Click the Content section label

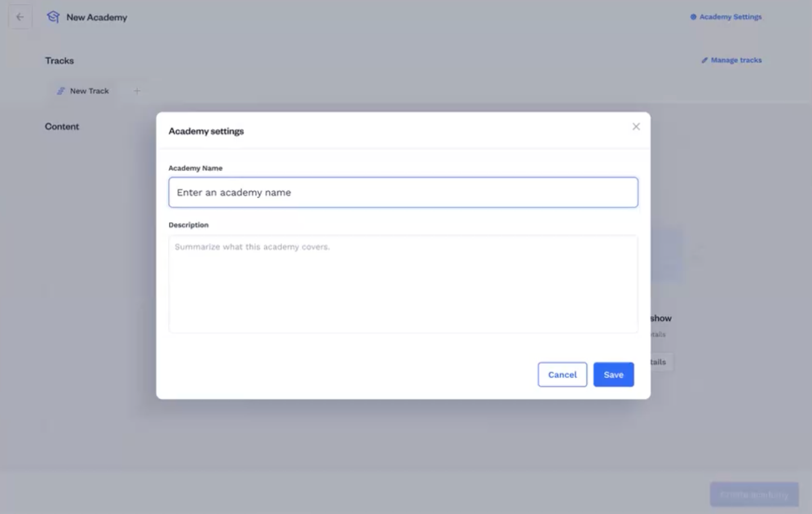coord(62,126)
